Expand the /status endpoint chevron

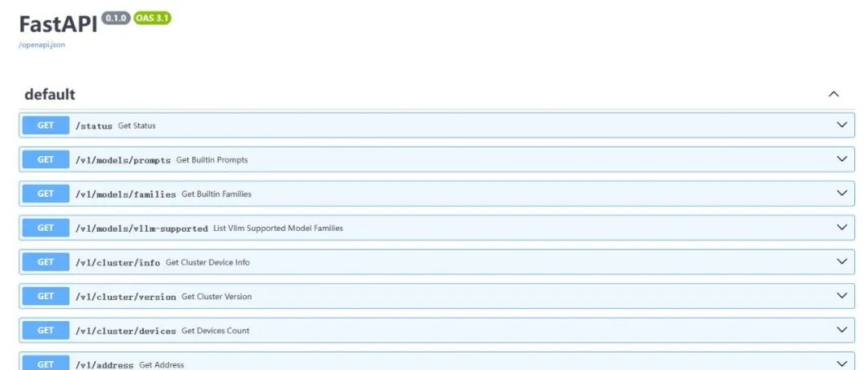coord(842,125)
